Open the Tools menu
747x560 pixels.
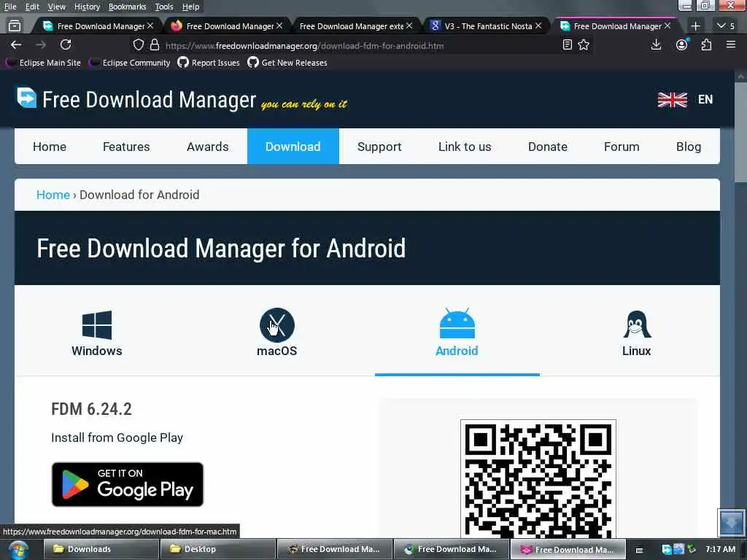[x=164, y=7]
